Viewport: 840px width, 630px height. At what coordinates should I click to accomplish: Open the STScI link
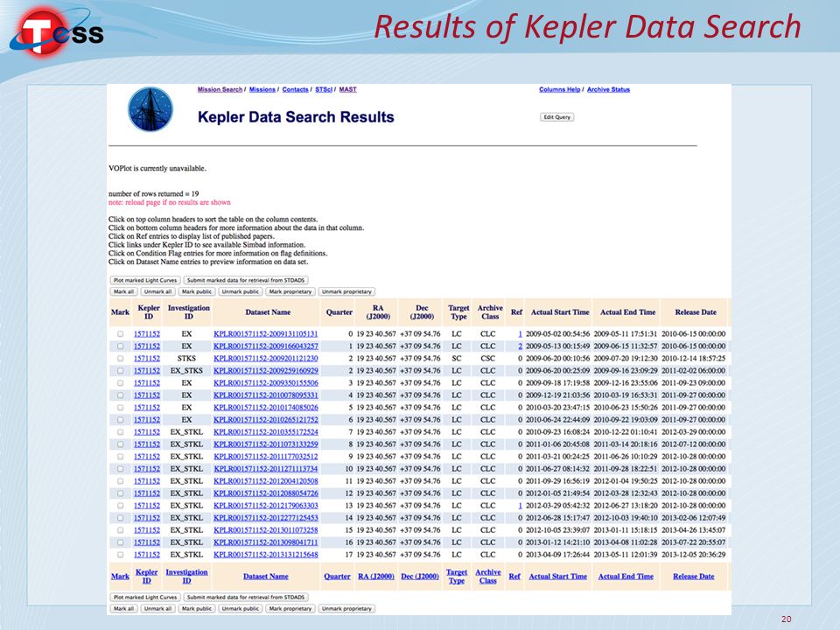coord(324,89)
